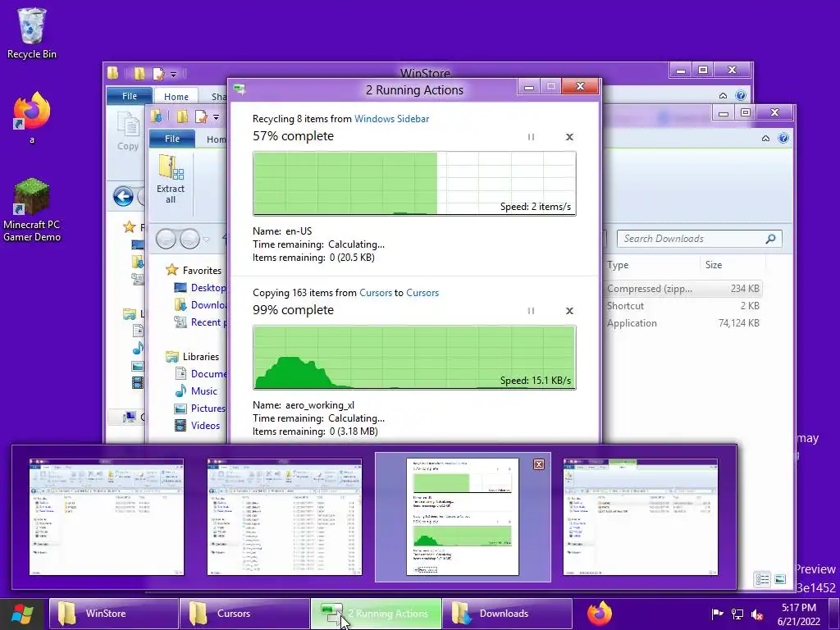Open the Action Center flag in the tray

click(717, 614)
